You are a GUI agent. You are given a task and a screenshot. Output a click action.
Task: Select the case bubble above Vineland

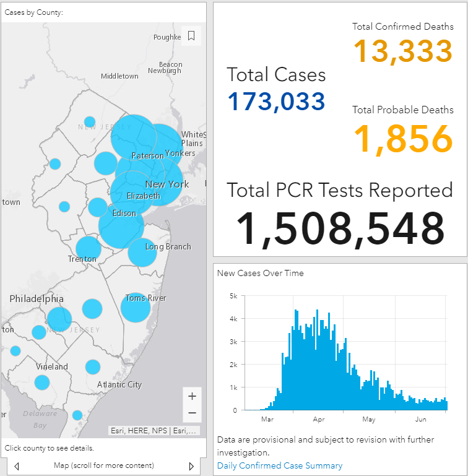[x=39, y=332]
